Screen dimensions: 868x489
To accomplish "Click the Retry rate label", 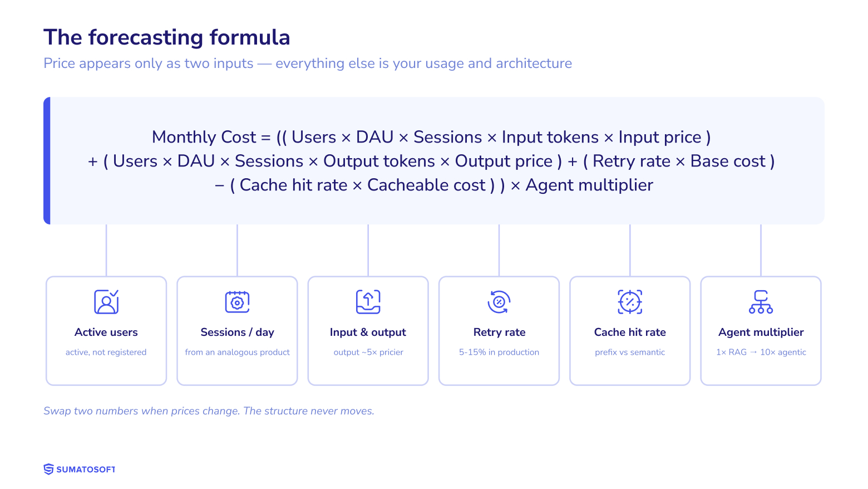I will pyautogui.click(x=499, y=332).
